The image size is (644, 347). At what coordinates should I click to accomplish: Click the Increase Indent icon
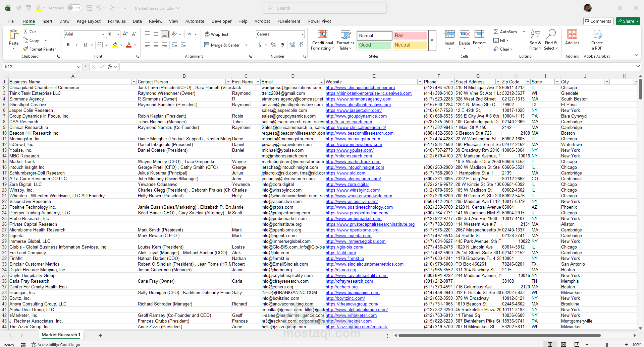183,45
